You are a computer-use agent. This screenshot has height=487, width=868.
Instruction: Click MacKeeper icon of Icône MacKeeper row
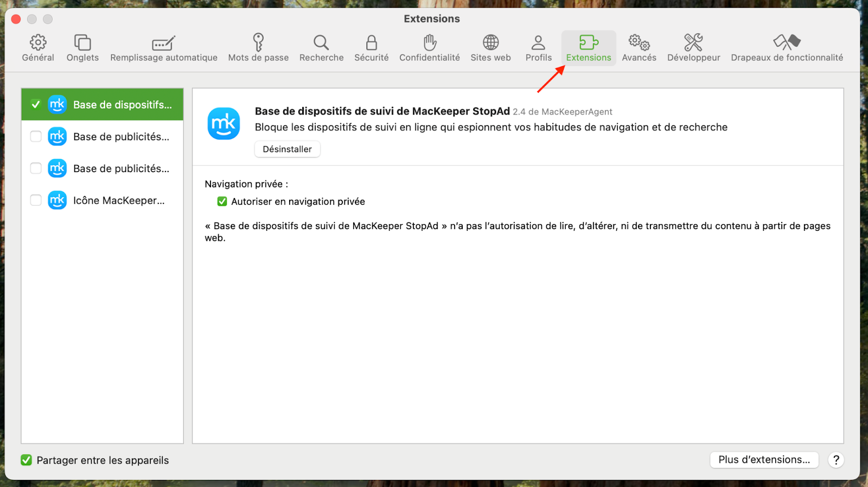click(x=58, y=200)
